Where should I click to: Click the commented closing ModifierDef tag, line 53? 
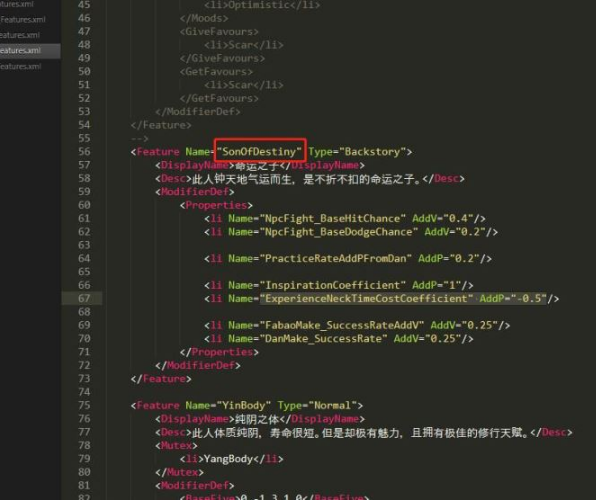pos(198,111)
